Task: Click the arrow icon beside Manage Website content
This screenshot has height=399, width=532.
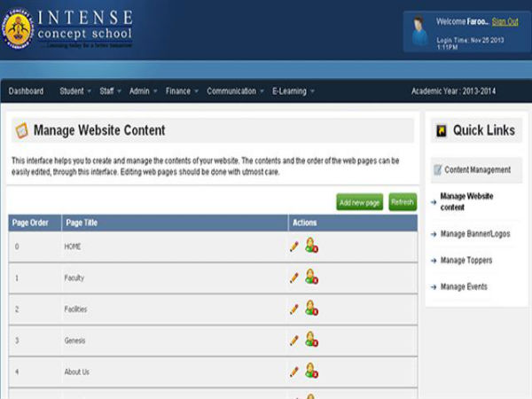Action: pyautogui.click(x=434, y=202)
